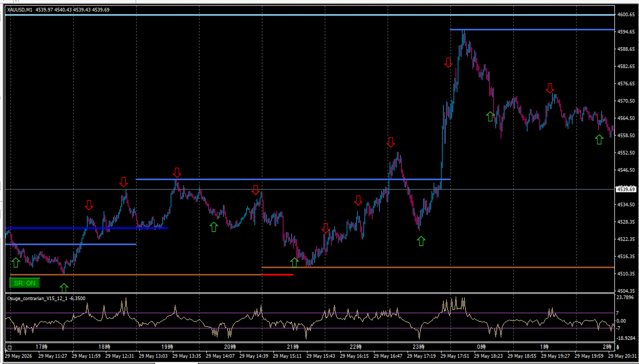Select green up arrow near 0時 dip
Screen dimensions: 639x364
click(x=490, y=116)
